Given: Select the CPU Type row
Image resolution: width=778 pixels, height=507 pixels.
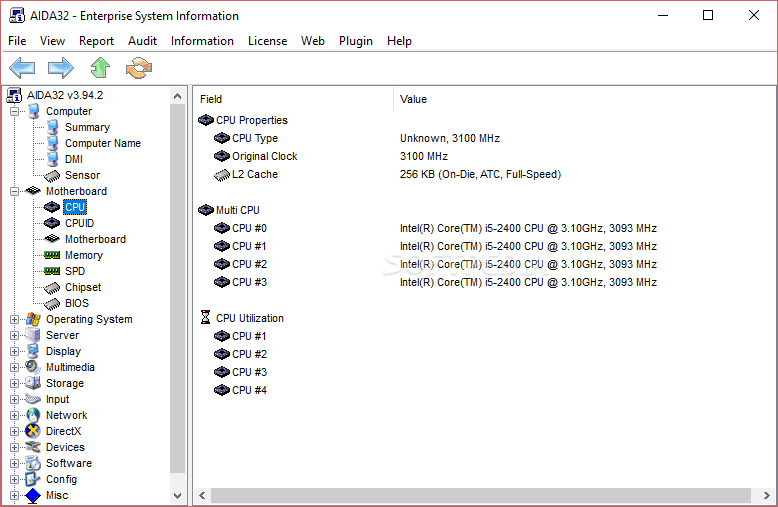Looking at the screenshot, I should click(255, 138).
